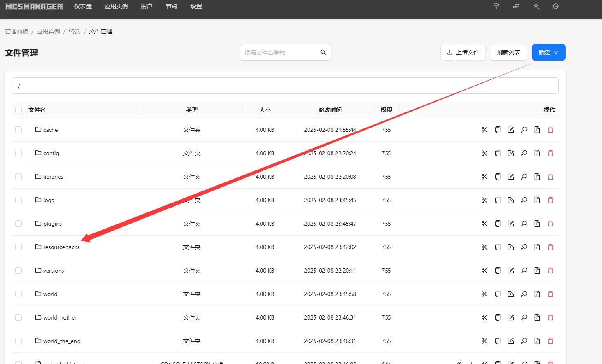The height and width of the screenshot is (364, 602).
Task: Click the search magnifier icon in file search
Action: click(323, 52)
